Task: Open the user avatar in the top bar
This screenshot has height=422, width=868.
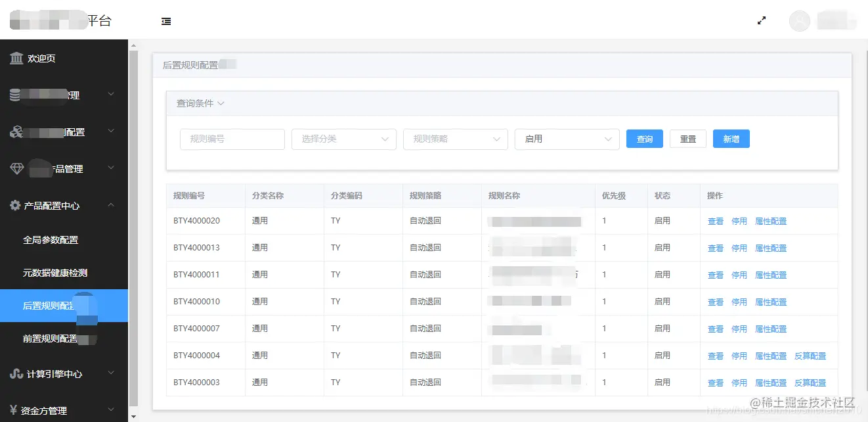Action: [x=799, y=20]
